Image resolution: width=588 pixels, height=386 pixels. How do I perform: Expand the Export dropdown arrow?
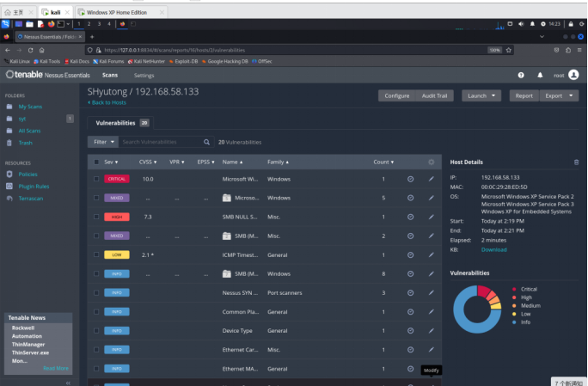pyautogui.click(x=571, y=95)
